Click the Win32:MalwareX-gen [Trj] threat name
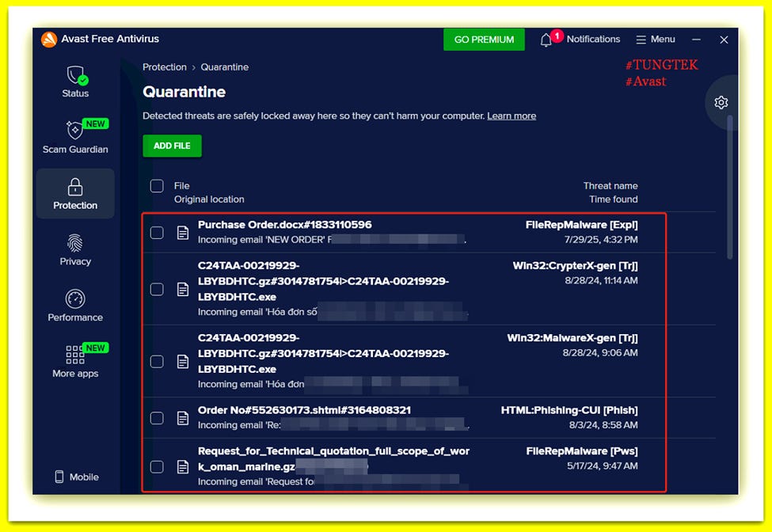 572,338
